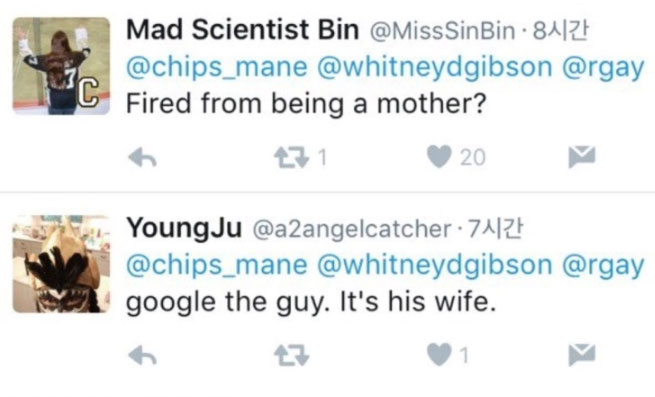Open @chips_mane mention in first tweet
The height and width of the screenshot is (397, 655).
click(217, 67)
